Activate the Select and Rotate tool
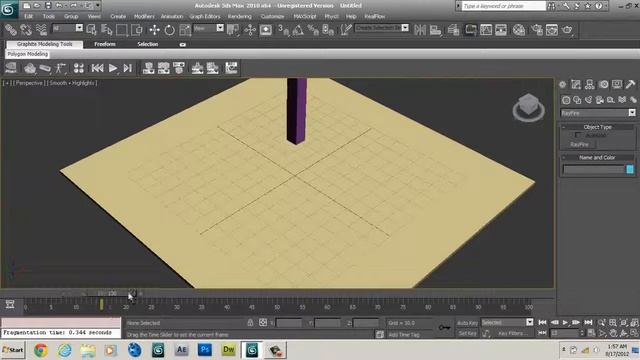The image size is (640, 360). point(169,30)
